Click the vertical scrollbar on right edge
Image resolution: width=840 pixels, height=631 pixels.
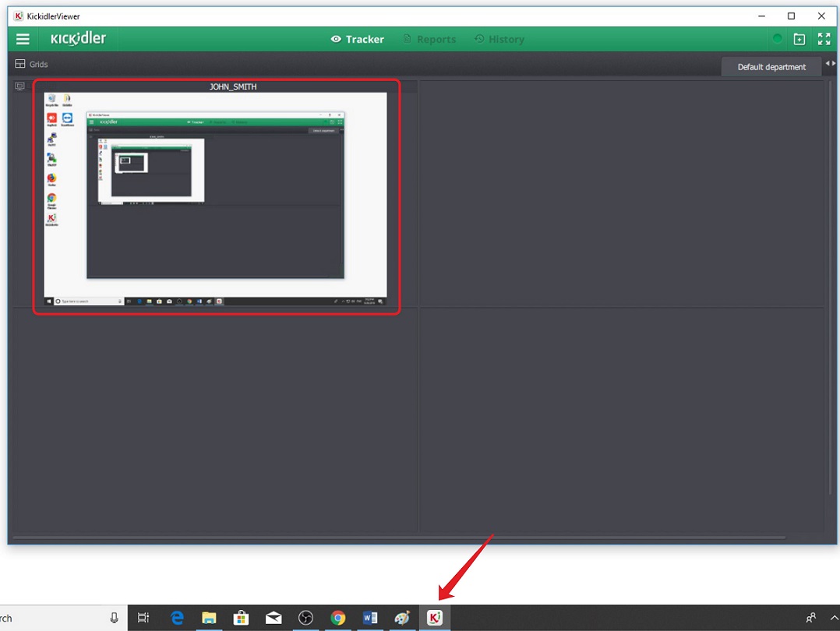(831, 289)
